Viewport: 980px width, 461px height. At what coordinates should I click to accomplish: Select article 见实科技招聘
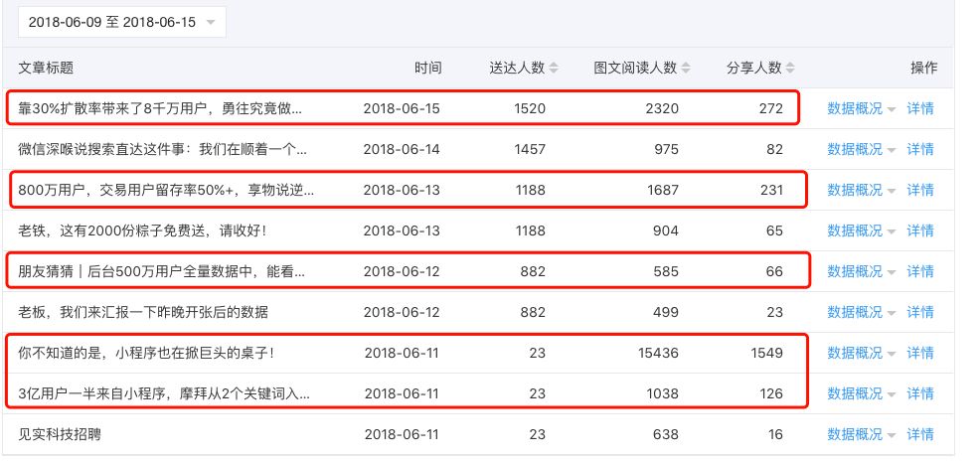coord(60,434)
